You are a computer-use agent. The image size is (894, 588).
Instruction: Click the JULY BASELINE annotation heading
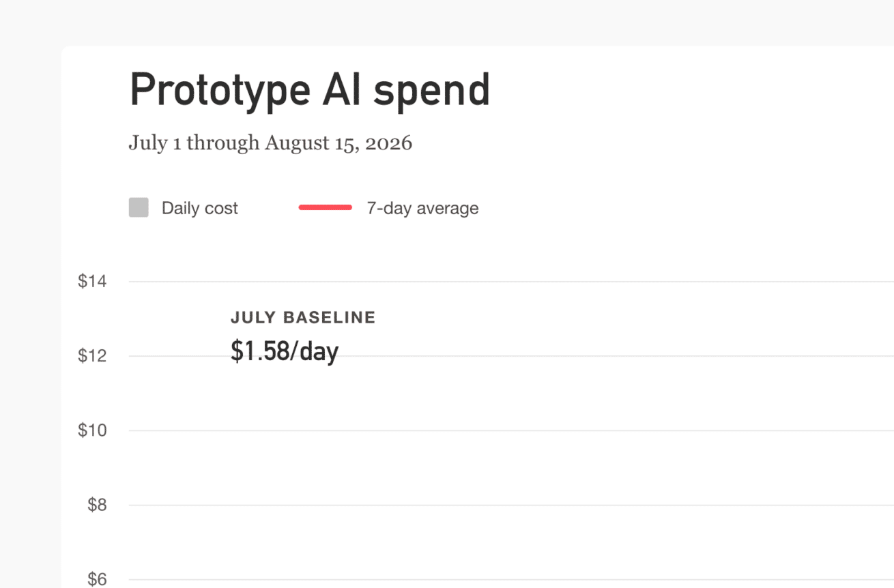[x=303, y=317]
